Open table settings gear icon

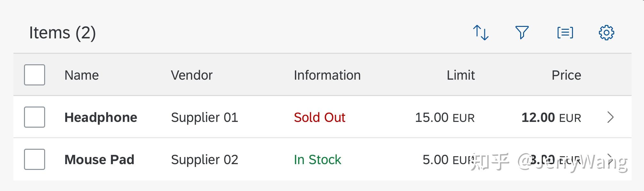(606, 33)
